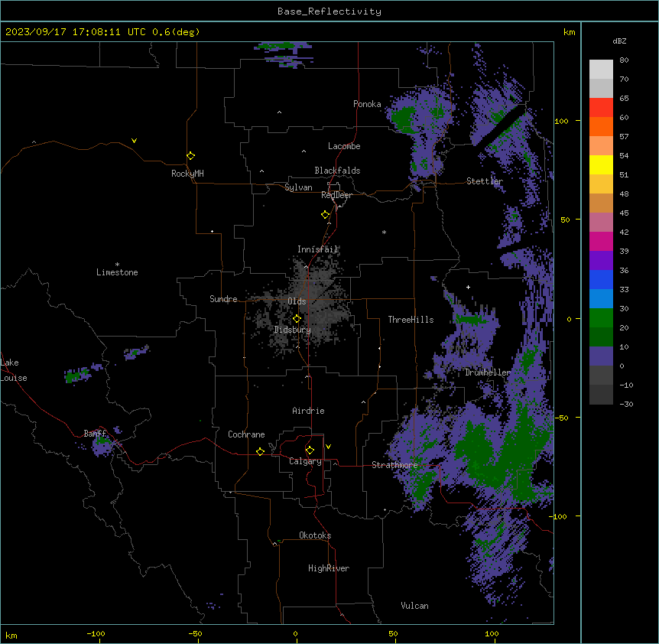
Task: Click the yellow diamond marker south of RedDeer
Action: (326, 215)
